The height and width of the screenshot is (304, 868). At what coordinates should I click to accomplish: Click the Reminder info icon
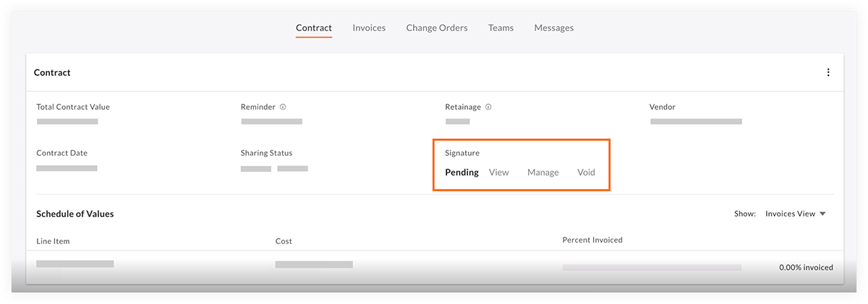283,107
